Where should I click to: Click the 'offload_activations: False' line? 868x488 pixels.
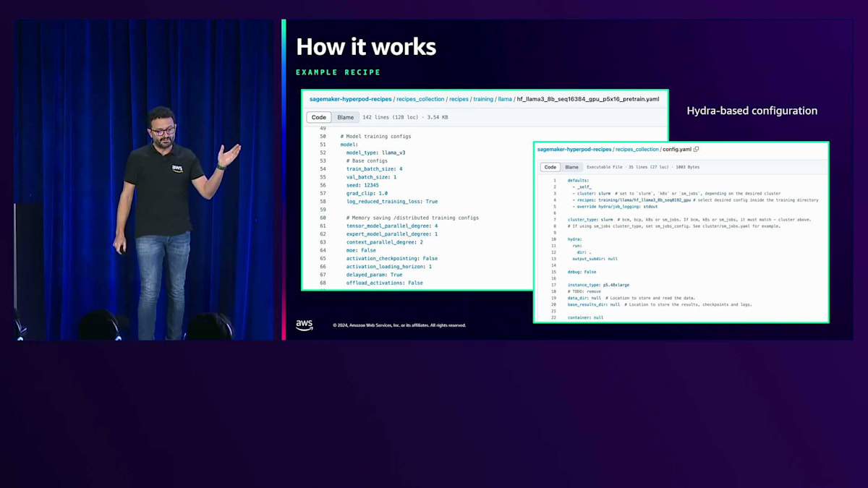(385, 283)
